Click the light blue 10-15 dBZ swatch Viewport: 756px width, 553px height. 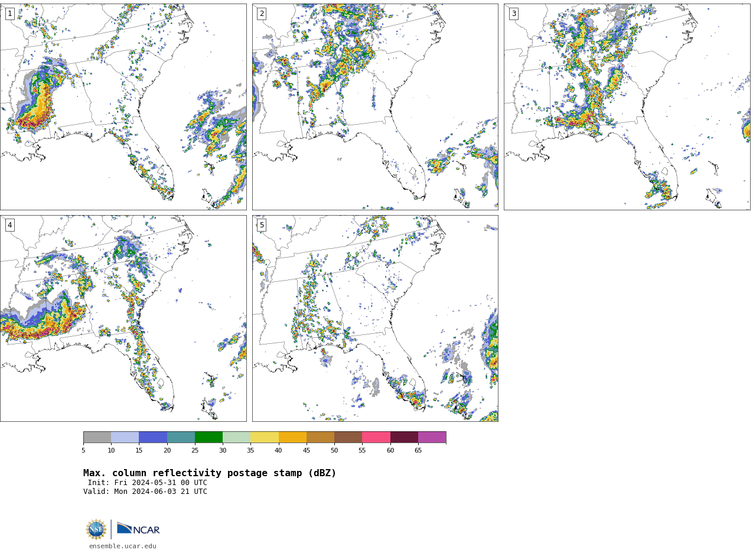click(x=125, y=437)
